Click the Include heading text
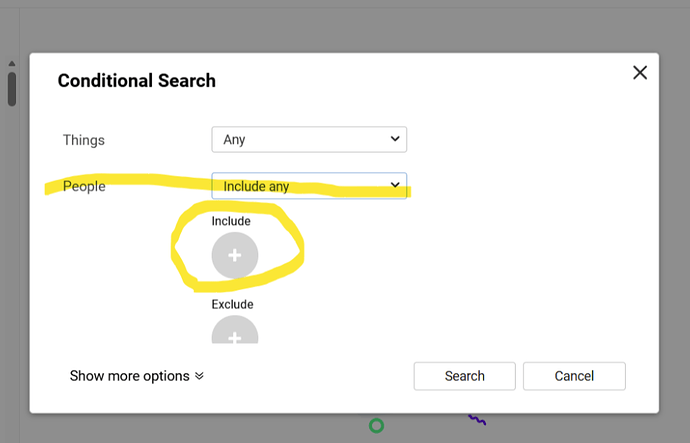The height and width of the screenshot is (443, 690). [x=231, y=221]
